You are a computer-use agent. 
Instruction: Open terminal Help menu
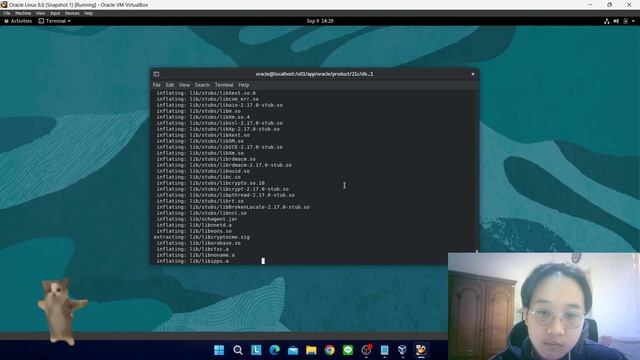point(244,85)
